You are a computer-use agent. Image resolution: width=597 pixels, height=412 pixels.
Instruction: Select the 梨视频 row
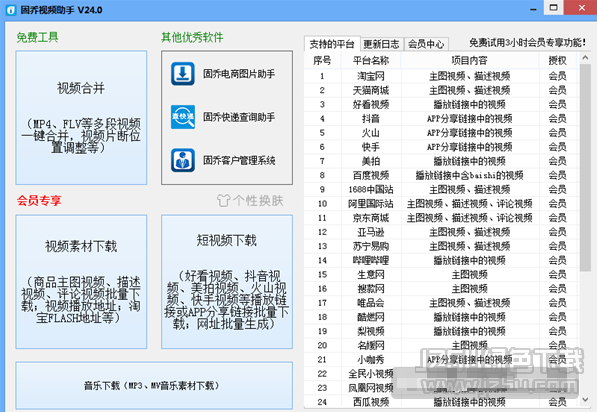(442, 331)
